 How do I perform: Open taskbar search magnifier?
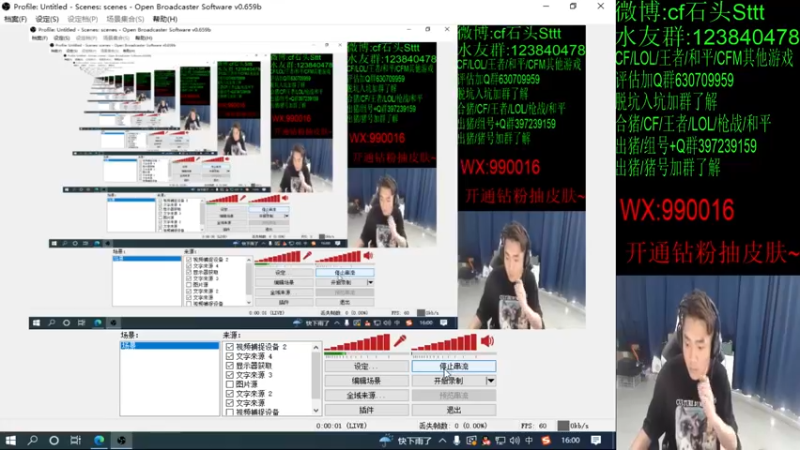[33, 440]
